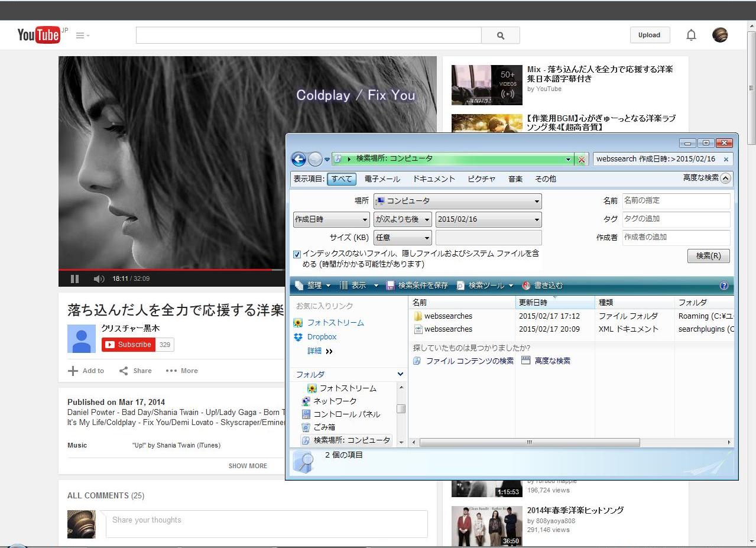Click SHOW MORE in description

coord(248,466)
